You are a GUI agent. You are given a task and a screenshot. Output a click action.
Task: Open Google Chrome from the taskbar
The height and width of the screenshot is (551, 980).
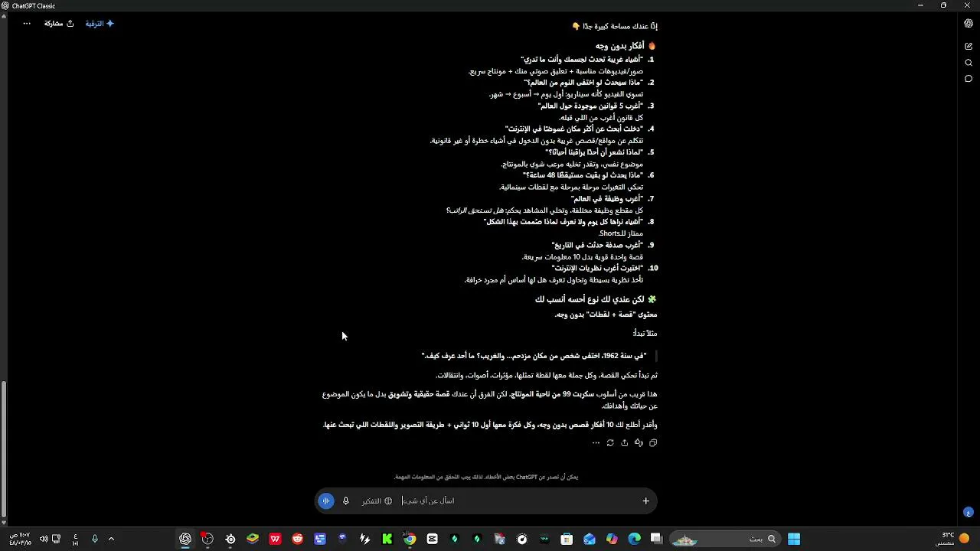tap(410, 540)
